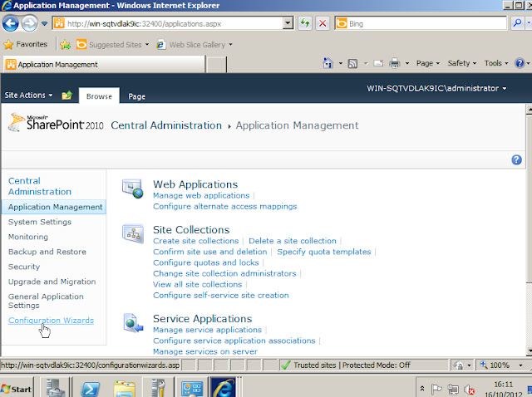The image size is (532, 397).
Task: Open the Favorites star button
Action: [26, 44]
